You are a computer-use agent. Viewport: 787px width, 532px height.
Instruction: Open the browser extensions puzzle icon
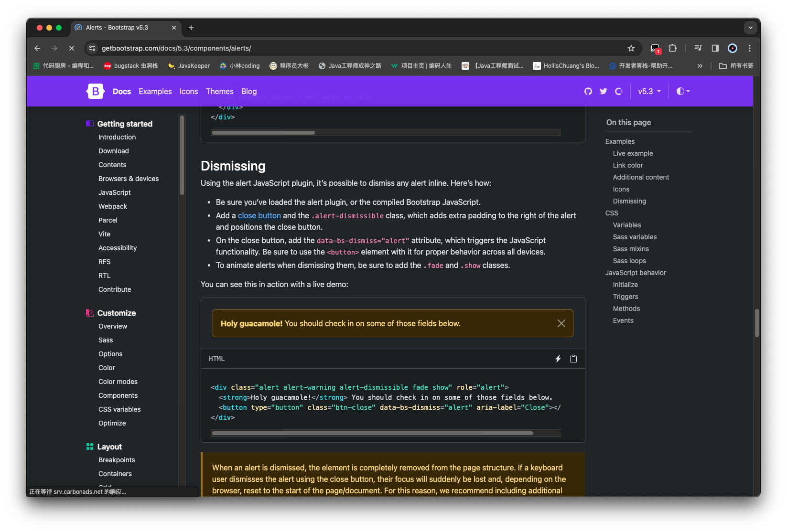[673, 48]
